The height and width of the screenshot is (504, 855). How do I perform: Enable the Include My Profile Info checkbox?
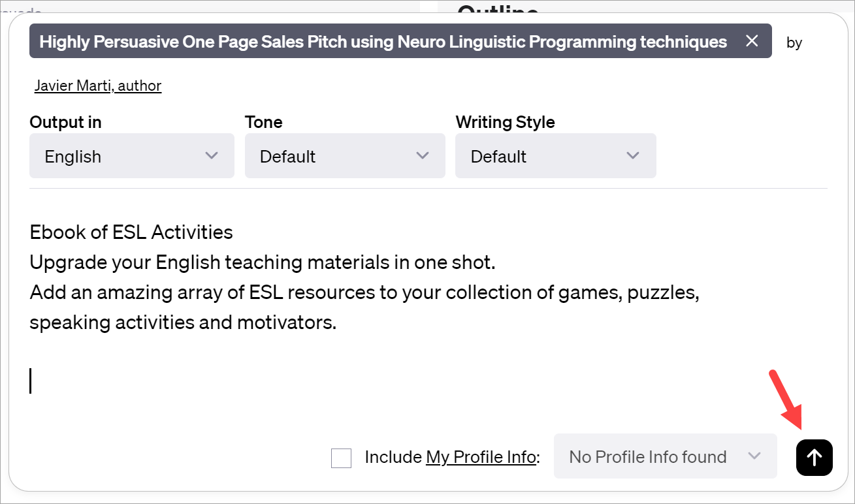[341, 458]
